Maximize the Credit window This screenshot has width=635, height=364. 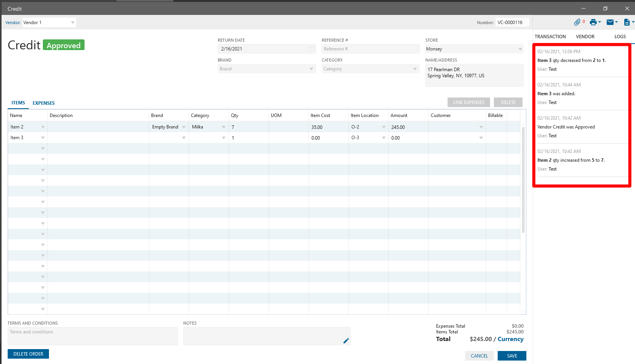(x=605, y=8)
